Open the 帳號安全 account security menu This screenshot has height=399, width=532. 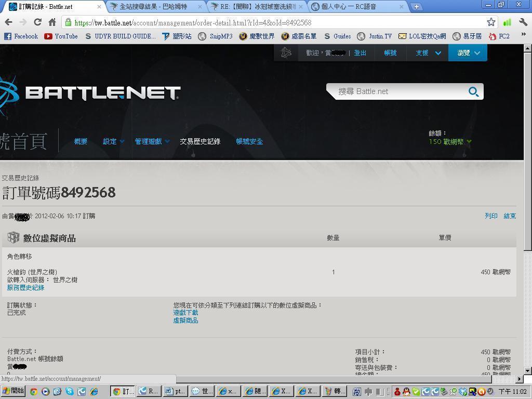249,141
